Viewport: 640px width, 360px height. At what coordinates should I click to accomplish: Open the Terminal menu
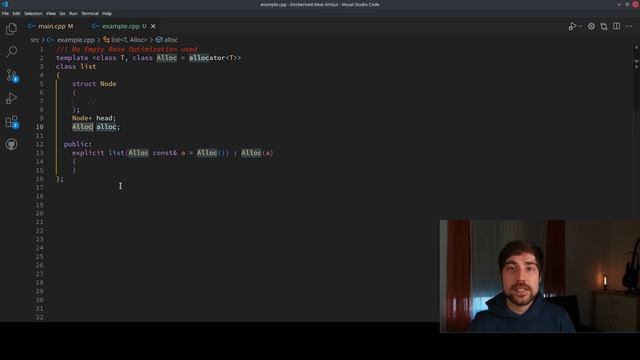[90, 13]
